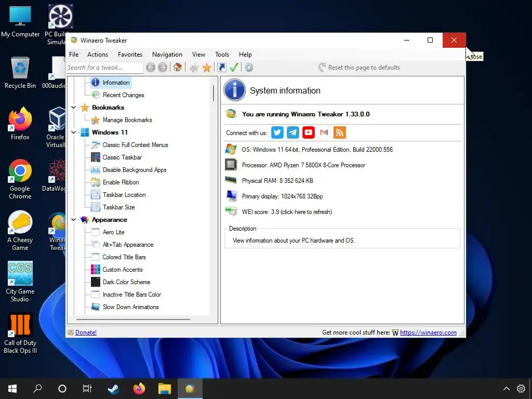532x399 pixels.
Task: Open the Telegram icon link
Action: [x=293, y=132]
